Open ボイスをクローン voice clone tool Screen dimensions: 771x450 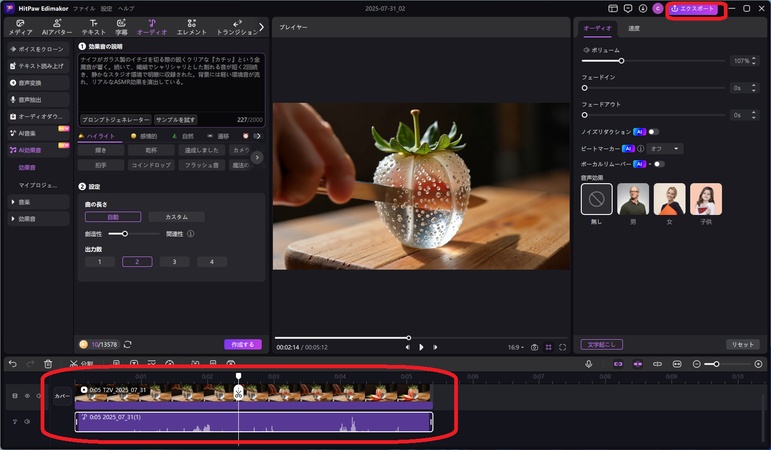pyautogui.click(x=38, y=49)
